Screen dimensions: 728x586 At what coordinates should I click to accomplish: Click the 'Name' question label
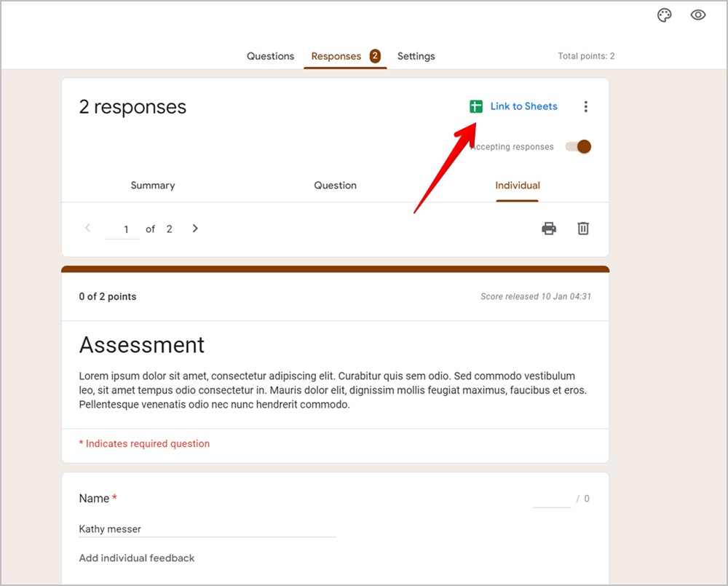94,499
